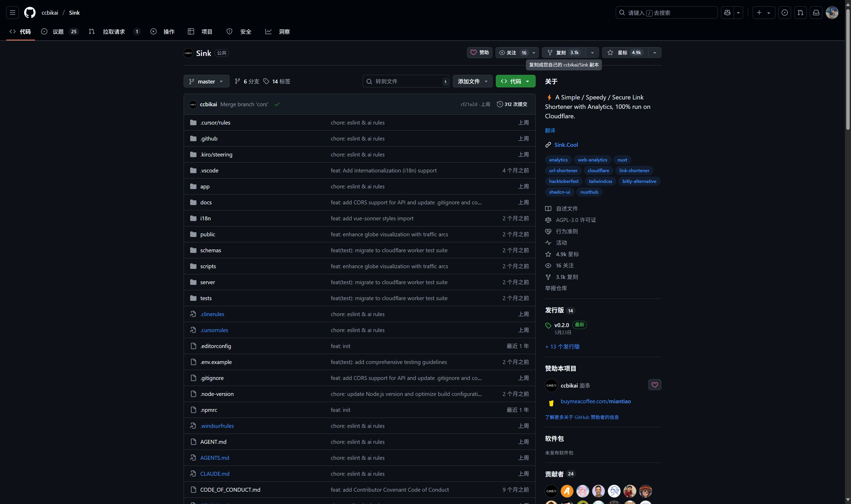The height and width of the screenshot is (504, 851).
Task: Switch to the 议题 tab
Action: coord(59,32)
